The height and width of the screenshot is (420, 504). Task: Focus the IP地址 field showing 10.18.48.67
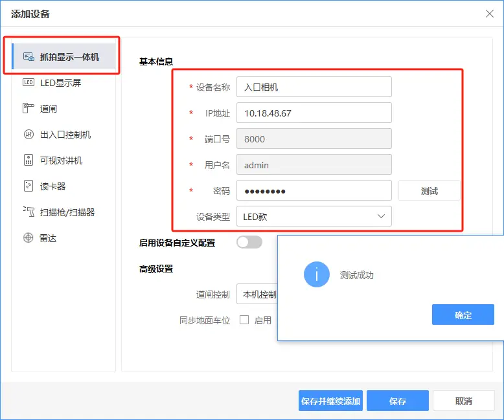coord(314,113)
